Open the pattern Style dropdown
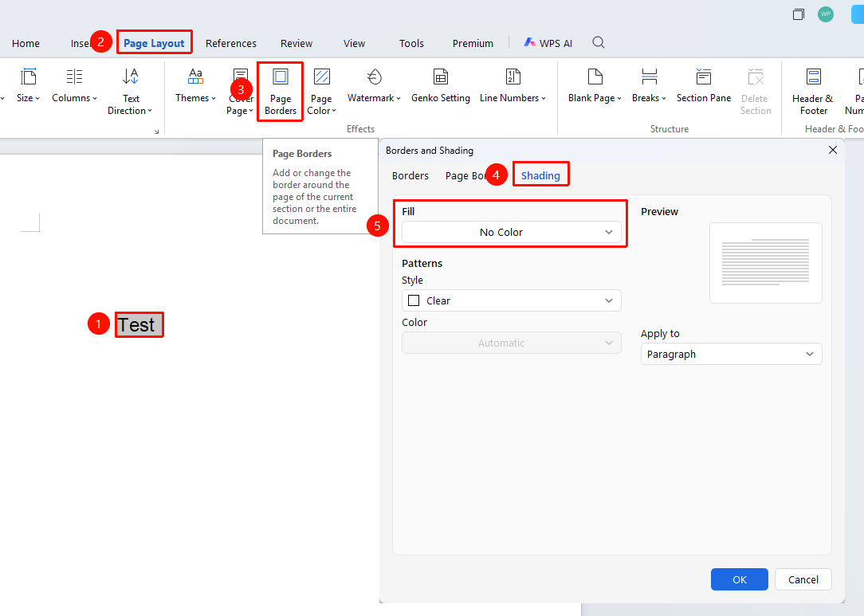The image size is (864, 616). pos(512,301)
